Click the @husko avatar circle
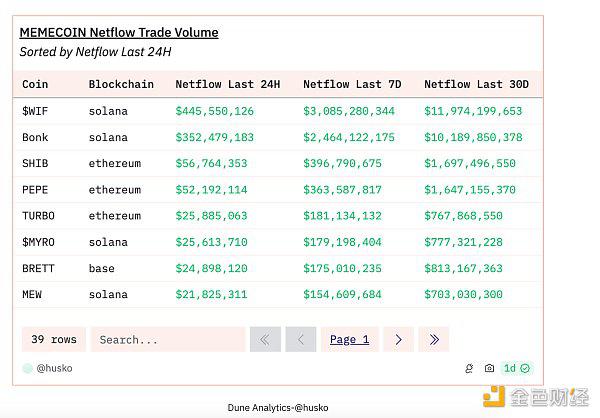Viewport: 600px width, 418px height. pos(28,368)
